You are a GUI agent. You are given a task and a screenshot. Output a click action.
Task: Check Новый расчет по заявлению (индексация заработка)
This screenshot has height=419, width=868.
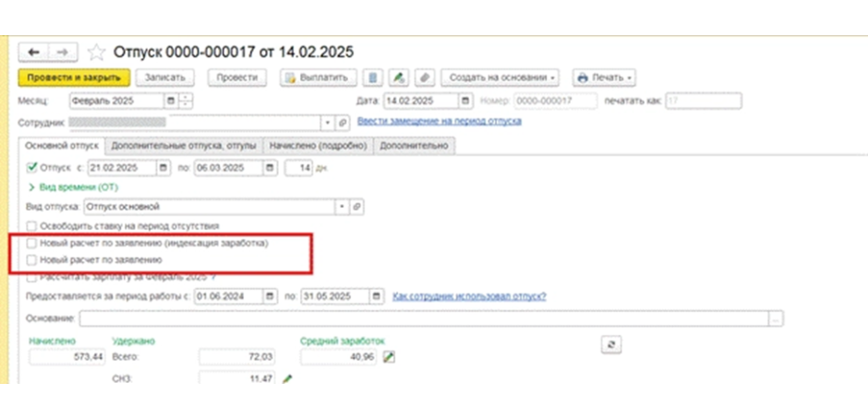(x=32, y=243)
